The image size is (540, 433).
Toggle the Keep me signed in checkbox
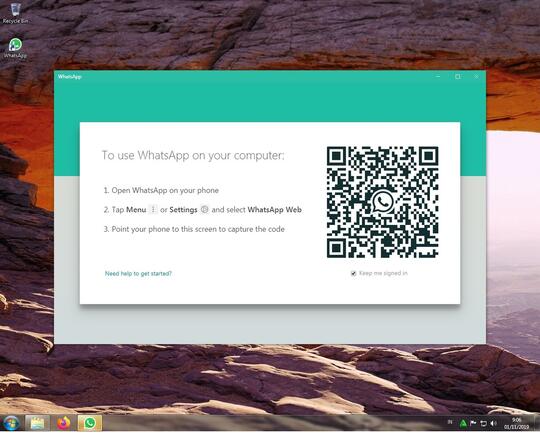[353, 274]
